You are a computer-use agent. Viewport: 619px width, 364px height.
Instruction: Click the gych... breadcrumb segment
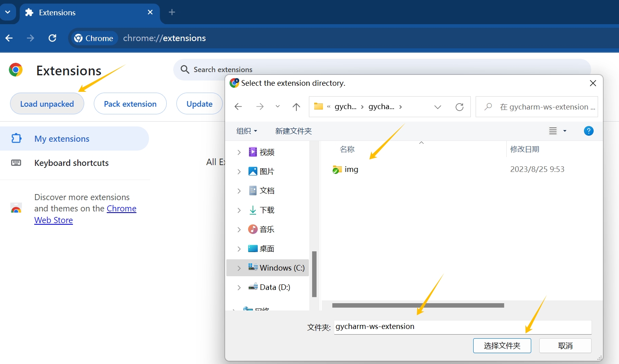[x=346, y=107]
